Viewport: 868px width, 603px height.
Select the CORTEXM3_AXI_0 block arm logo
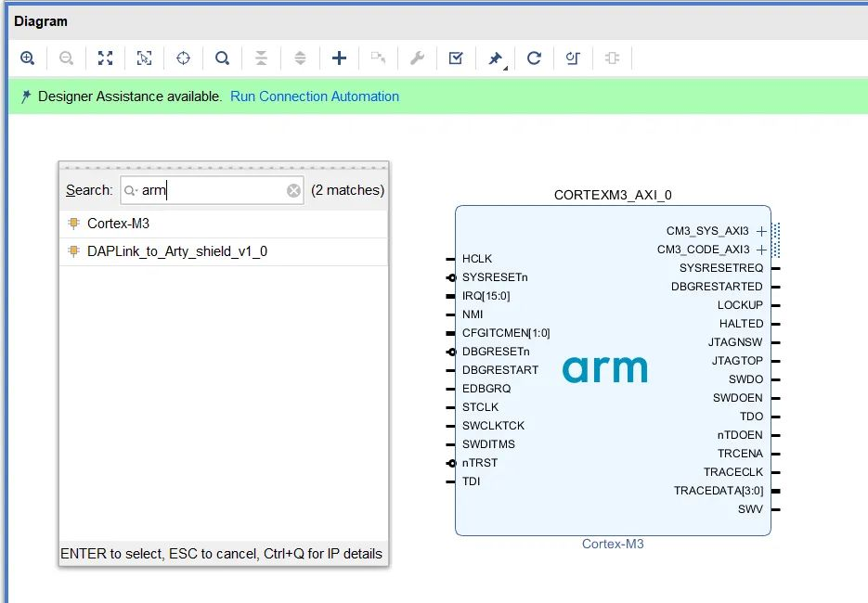(604, 369)
